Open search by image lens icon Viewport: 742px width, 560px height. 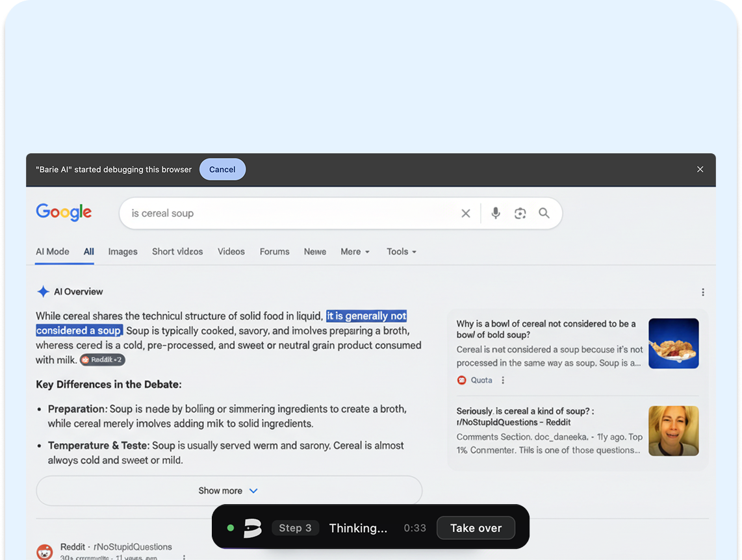tap(520, 213)
